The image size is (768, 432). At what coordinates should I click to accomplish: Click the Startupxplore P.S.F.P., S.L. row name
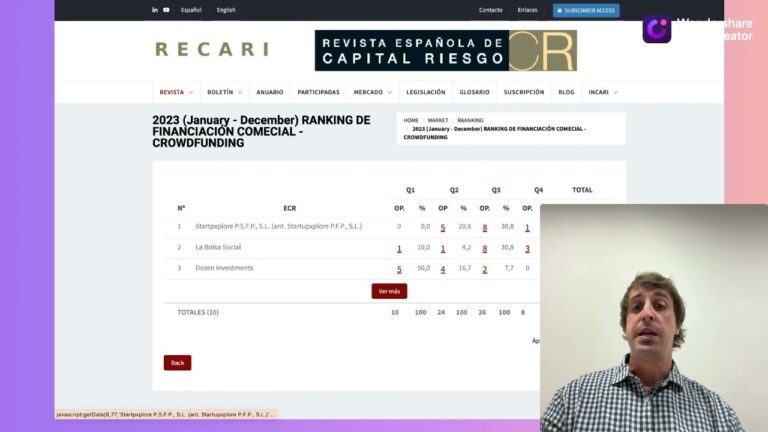(278, 226)
